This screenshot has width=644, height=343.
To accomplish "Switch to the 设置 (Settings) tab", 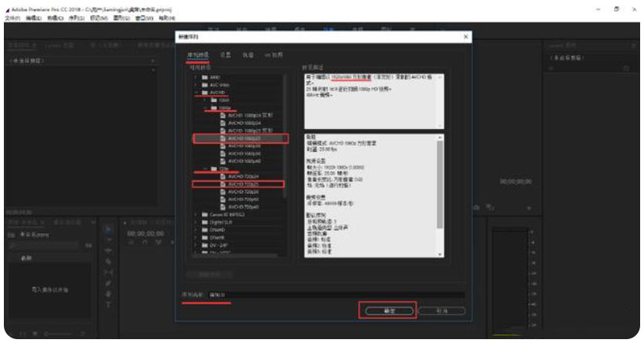I will (x=225, y=56).
